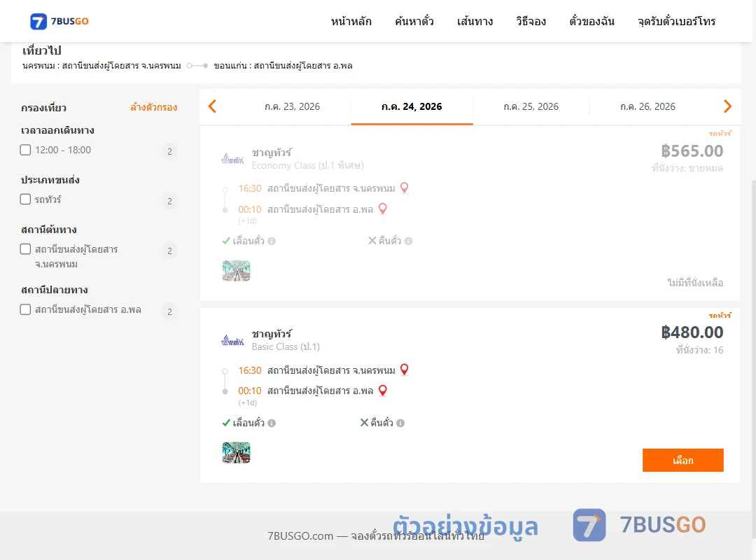Open คืนตั๋ว info icon on Economy Class trip
The height and width of the screenshot is (560, 756).
pyautogui.click(x=408, y=241)
